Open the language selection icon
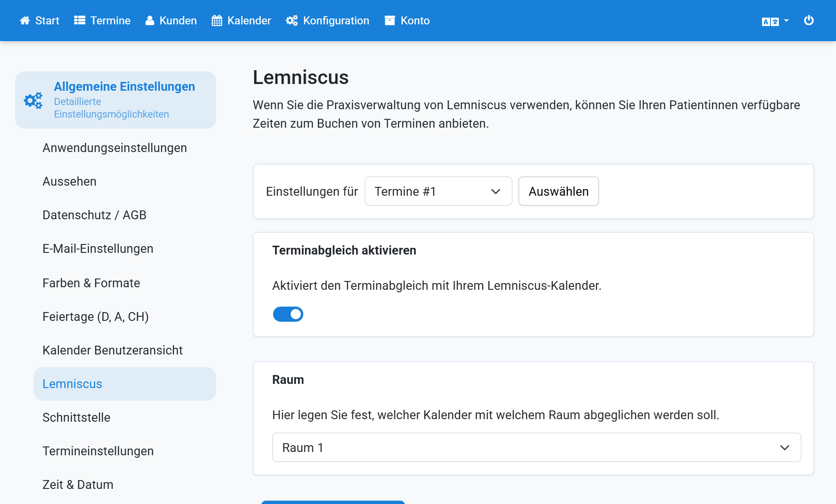The width and height of the screenshot is (836, 504). (x=770, y=21)
